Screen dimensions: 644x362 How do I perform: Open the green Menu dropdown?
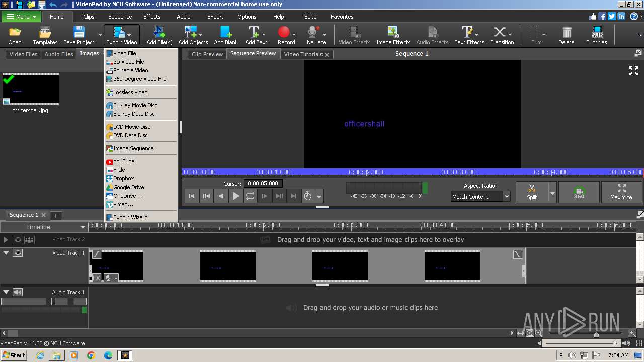(x=22, y=17)
